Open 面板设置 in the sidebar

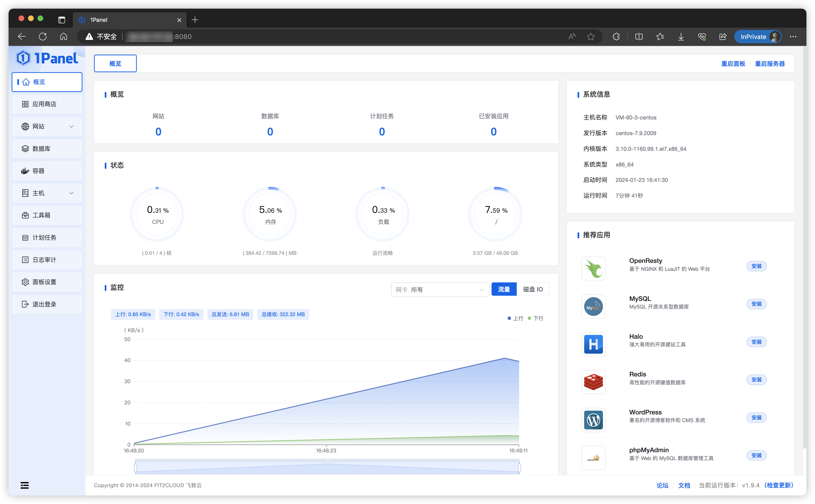coord(47,282)
